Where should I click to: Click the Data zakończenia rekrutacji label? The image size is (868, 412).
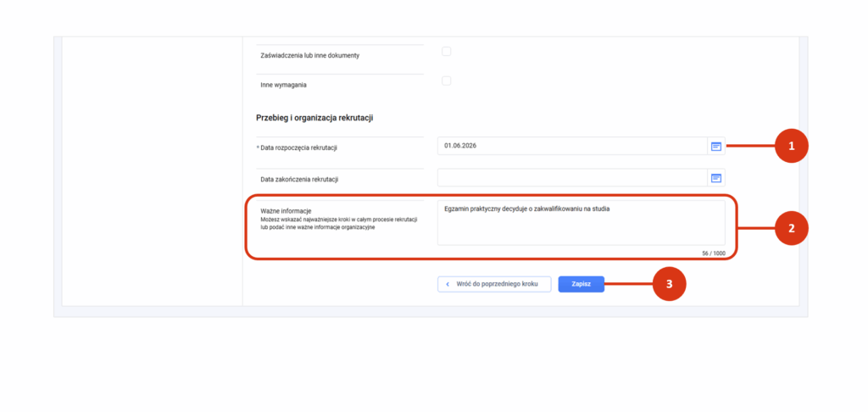(x=303, y=180)
